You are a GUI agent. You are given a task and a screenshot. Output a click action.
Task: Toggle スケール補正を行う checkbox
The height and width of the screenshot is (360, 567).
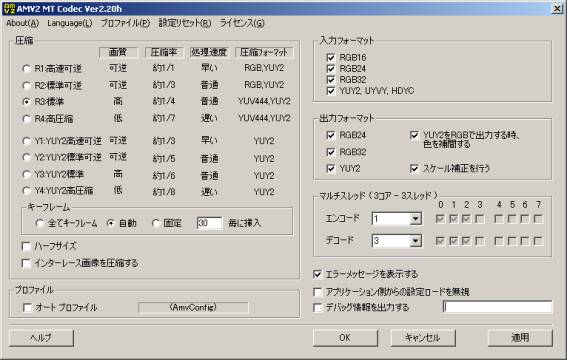pos(414,169)
